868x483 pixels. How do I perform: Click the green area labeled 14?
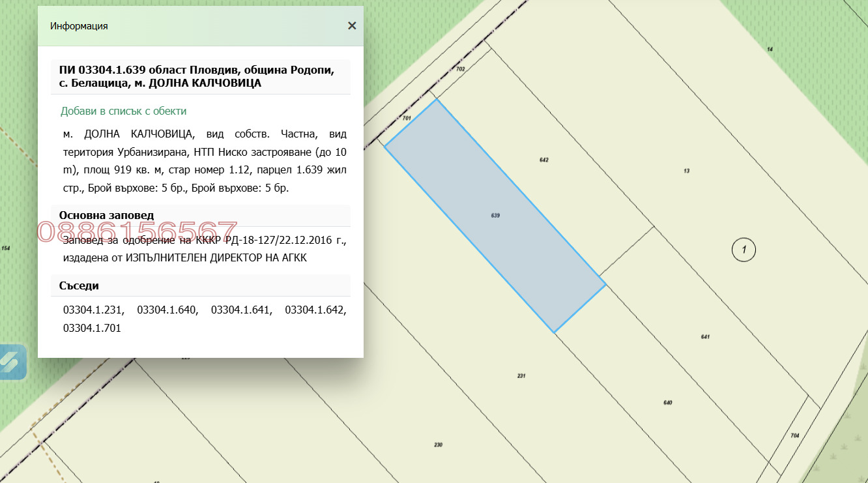(770, 50)
